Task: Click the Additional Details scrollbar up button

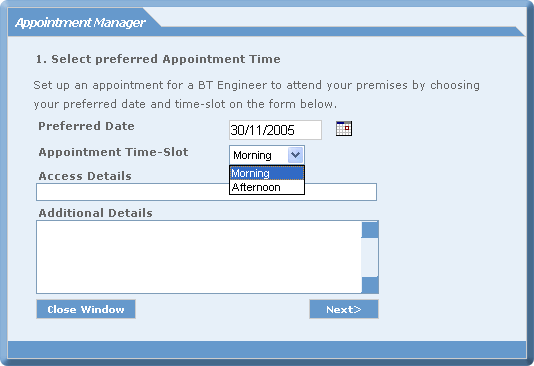Action: pyautogui.click(x=370, y=230)
